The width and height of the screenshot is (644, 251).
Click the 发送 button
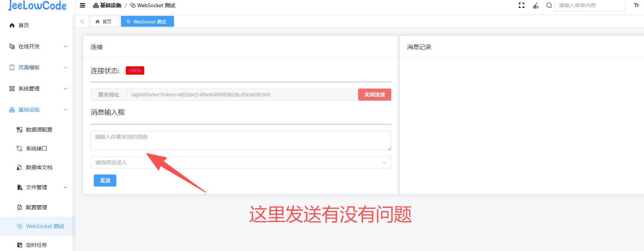pos(105,181)
